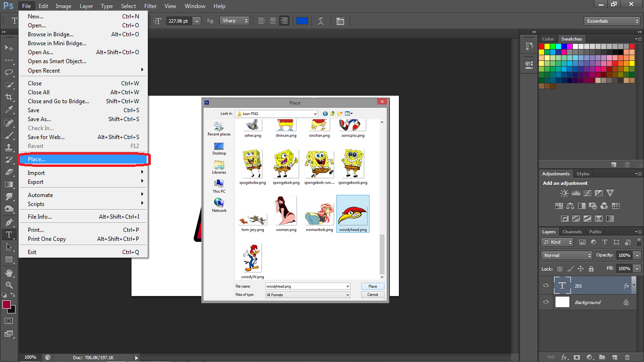Screen dimensions: 644x362
Task: Add a Curves adjustment
Action: coord(587,193)
